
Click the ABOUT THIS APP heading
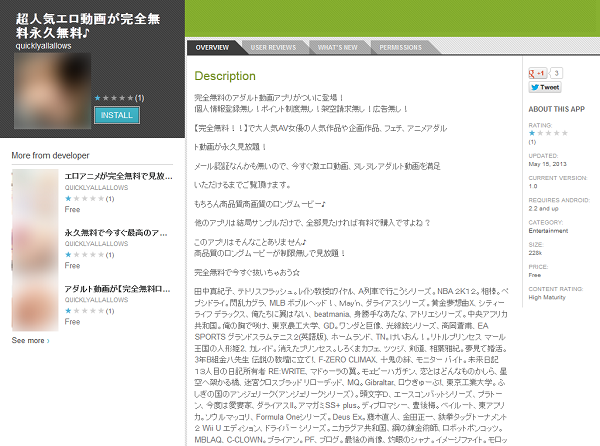pos(556,109)
